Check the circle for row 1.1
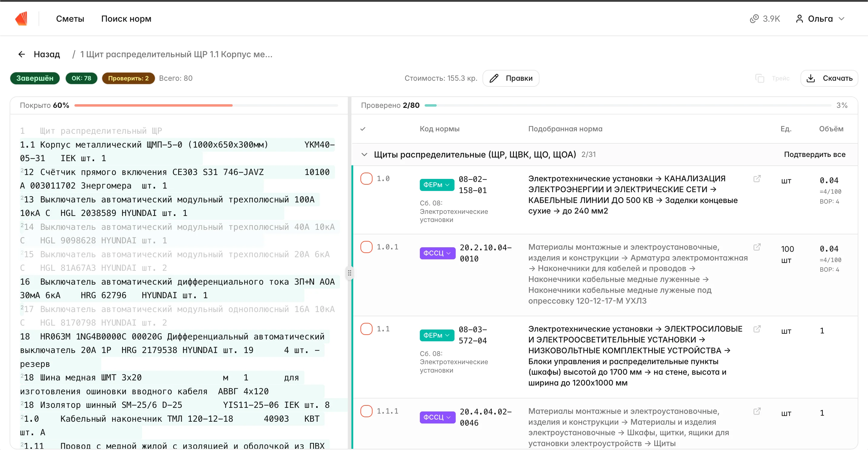Image resolution: width=868 pixels, height=450 pixels. point(366,329)
